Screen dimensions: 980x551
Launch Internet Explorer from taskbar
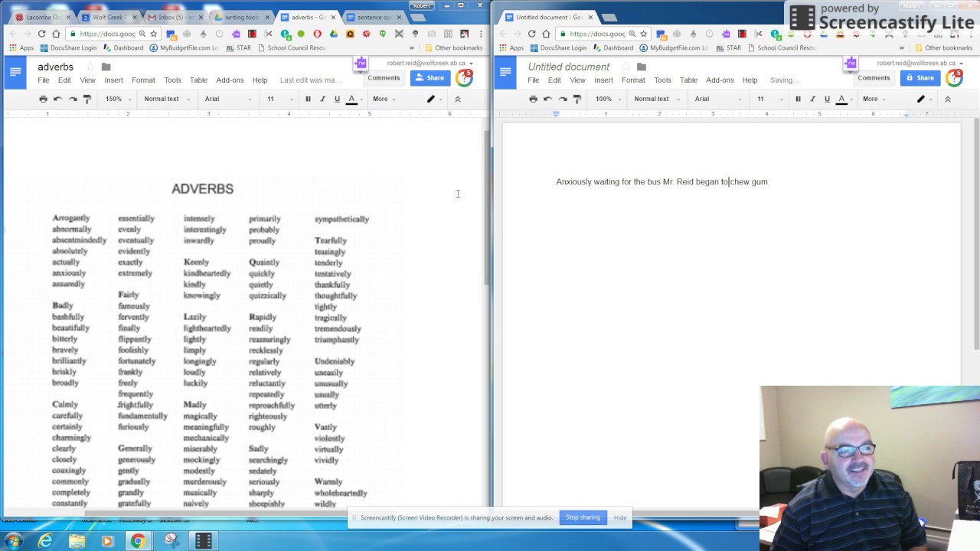coord(46,541)
